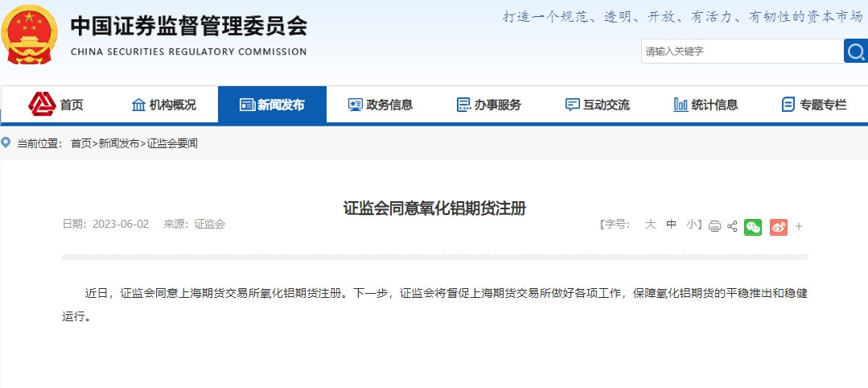Screen dimensions: 868x388
Task: Open the 互动交流 navigation tab
Action: tap(598, 104)
